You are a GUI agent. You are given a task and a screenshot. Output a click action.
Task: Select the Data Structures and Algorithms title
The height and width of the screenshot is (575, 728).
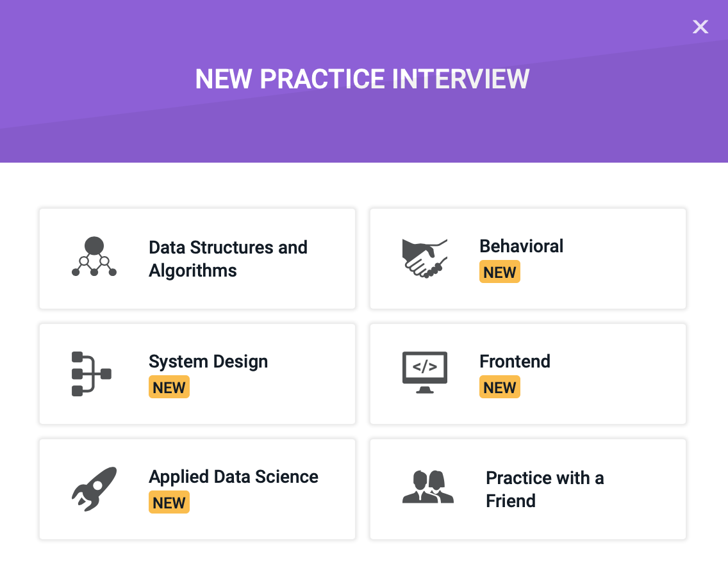pyautogui.click(x=227, y=259)
